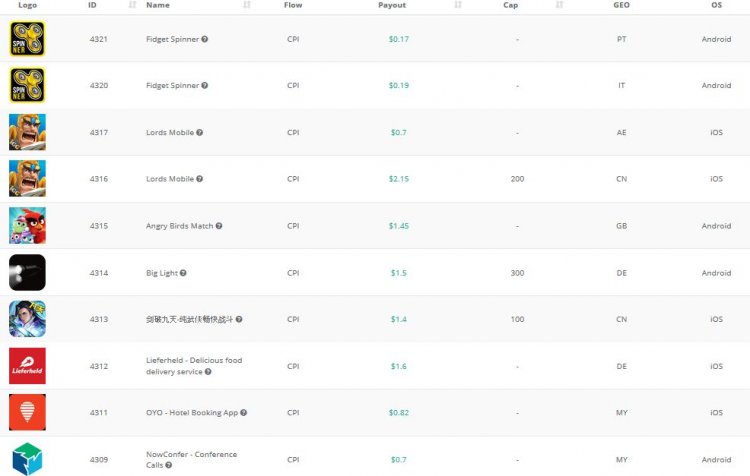Click help icon next to Big Light
This screenshot has height=476, width=750.
(183, 273)
